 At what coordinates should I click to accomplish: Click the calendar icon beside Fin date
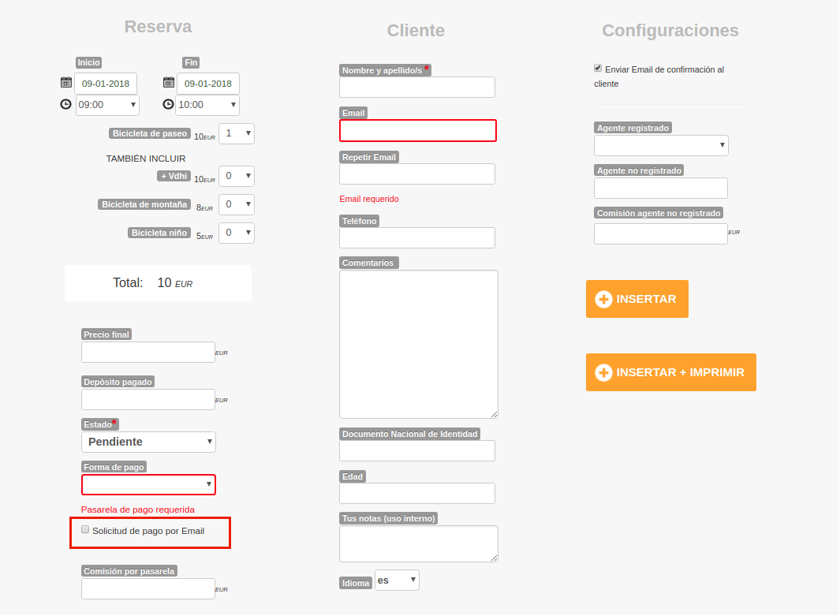(x=169, y=83)
